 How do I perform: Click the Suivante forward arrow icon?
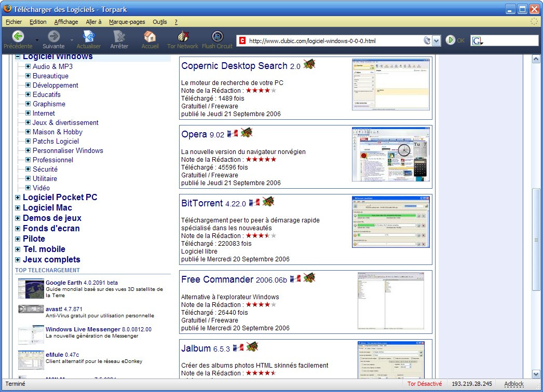[x=53, y=36]
